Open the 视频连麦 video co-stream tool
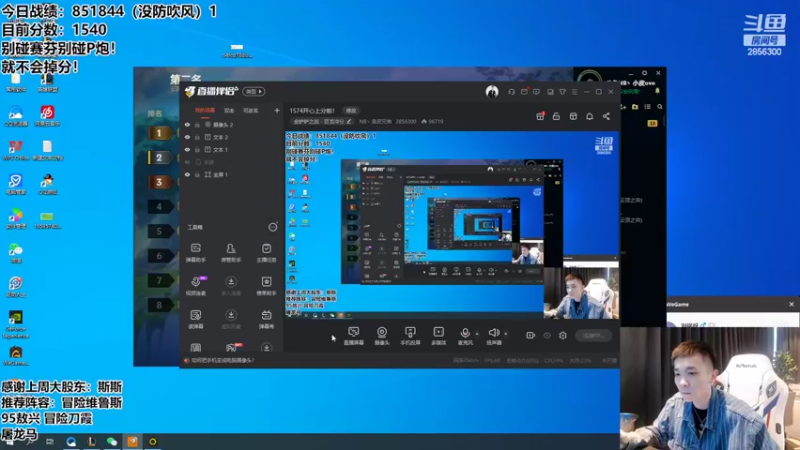Viewport: 800px width, 450px height. tap(196, 285)
